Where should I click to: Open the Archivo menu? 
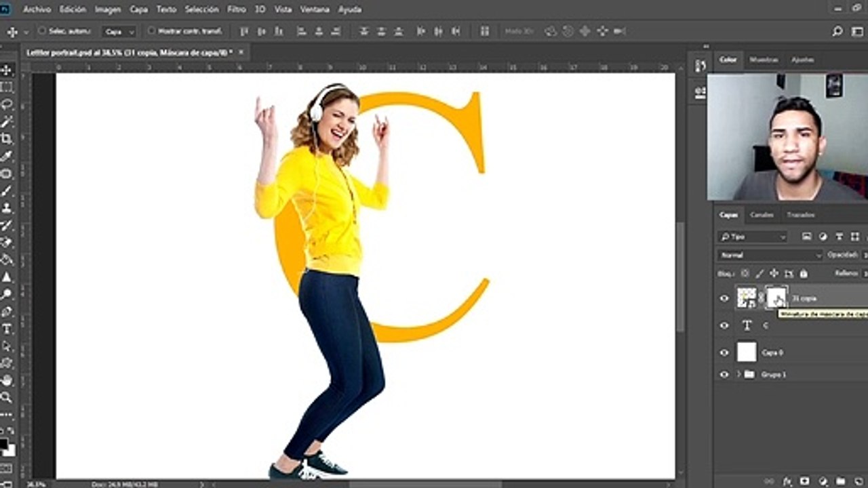tap(37, 9)
